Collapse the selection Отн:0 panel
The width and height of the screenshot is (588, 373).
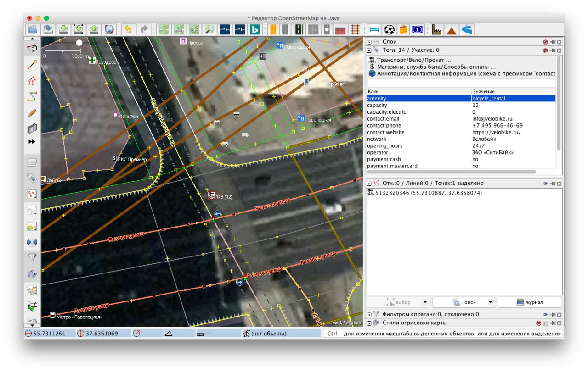point(369,183)
